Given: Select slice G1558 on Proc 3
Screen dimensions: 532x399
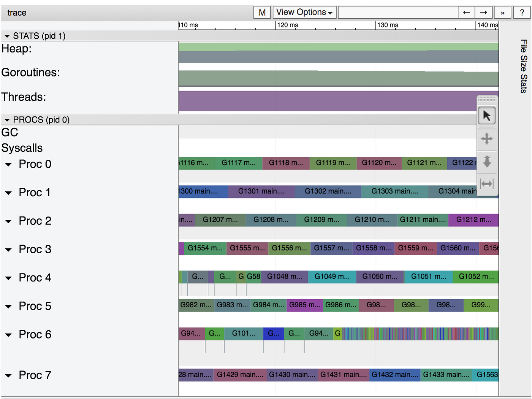Looking at the screenshot, I should [374, 248].
